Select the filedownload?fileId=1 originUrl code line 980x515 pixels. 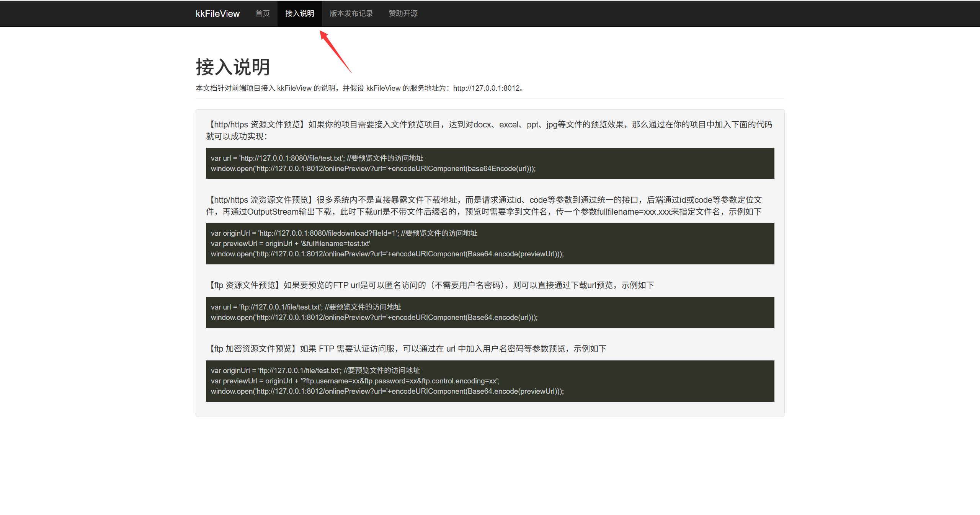(x=344, y=233)
